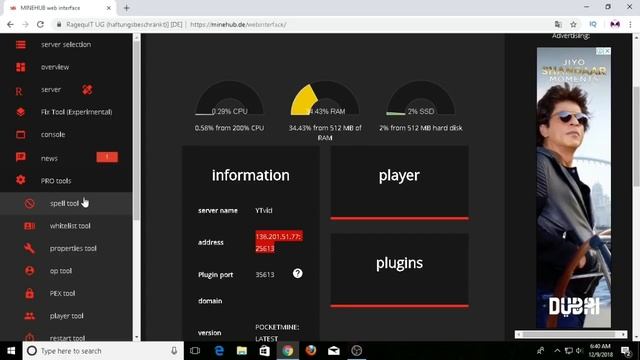Click the Chrome profile avatar icon

click(x=615, y=24)
